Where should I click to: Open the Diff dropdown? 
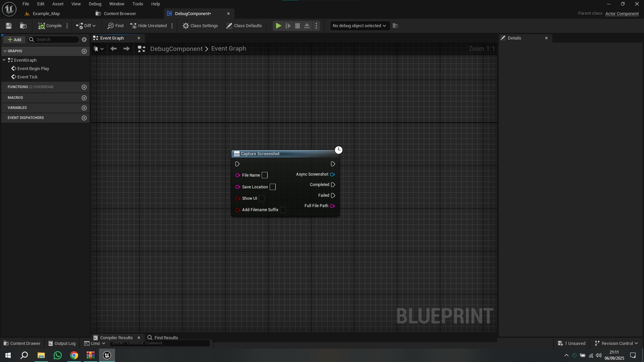pyautogui.click(x=86, y=26)
